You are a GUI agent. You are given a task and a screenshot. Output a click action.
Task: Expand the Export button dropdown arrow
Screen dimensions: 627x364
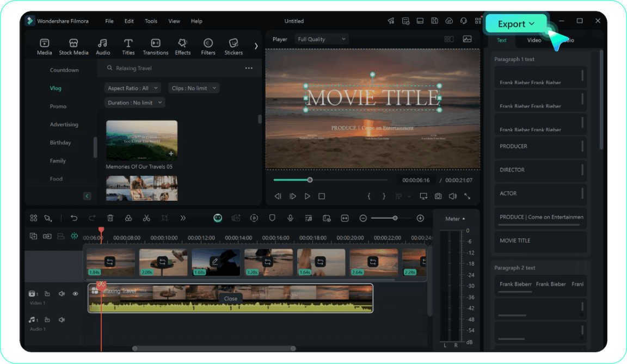tap(532, 23)
